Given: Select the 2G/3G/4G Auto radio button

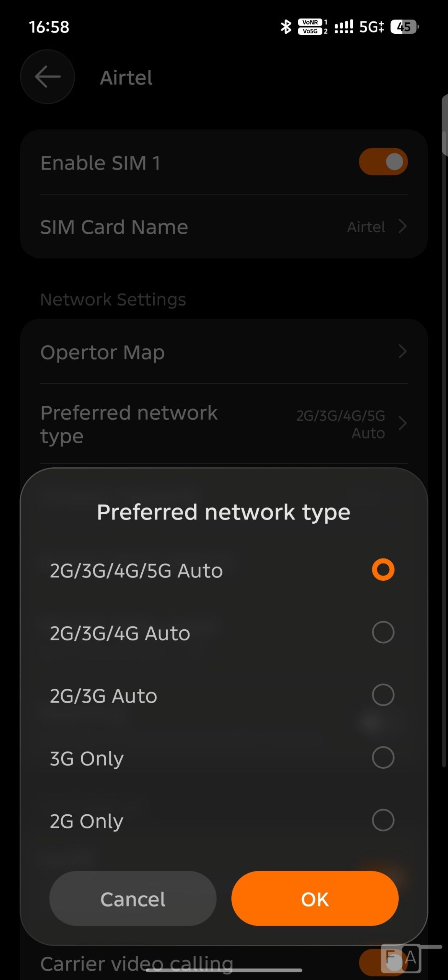Looking at the screenshot, I should coord(383,632).
